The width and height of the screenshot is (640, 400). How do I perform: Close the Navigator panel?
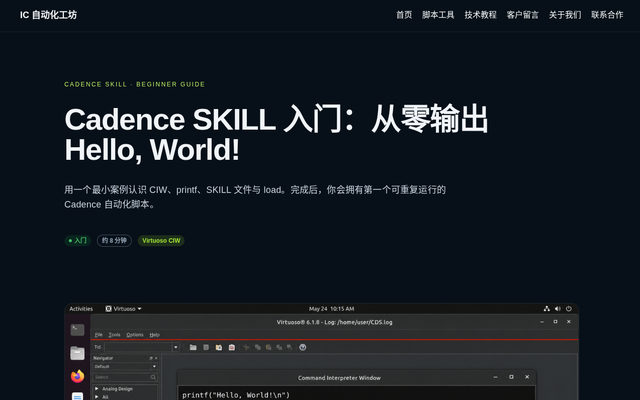[x=156, y=358]
